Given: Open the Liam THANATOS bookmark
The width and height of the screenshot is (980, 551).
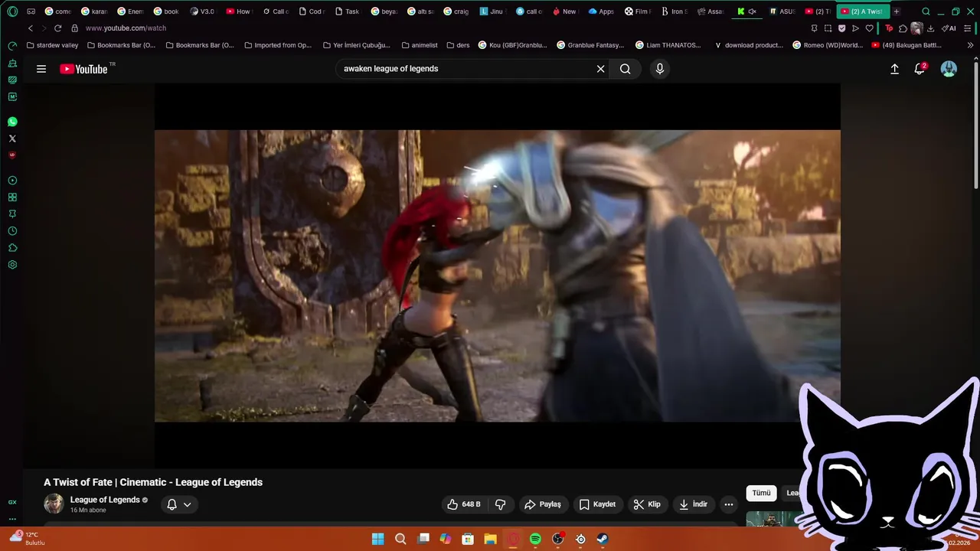Looking at the screenshot, I should [668, 45].
